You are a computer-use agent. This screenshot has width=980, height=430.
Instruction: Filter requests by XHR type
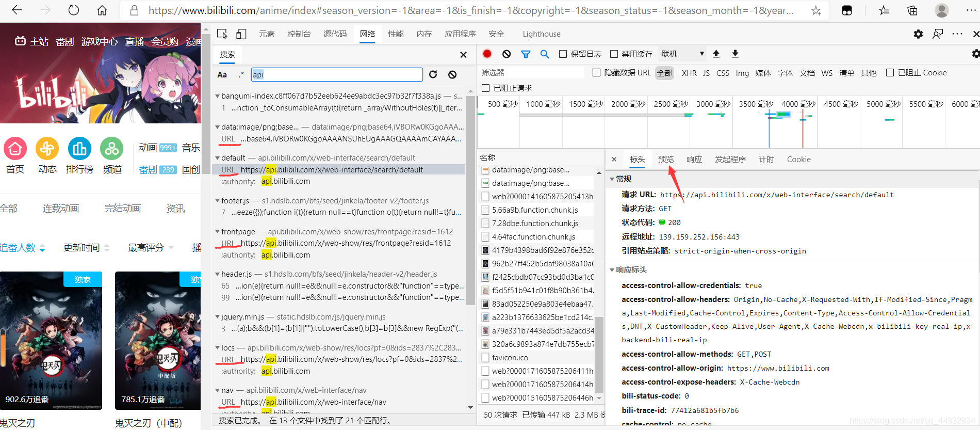pos(689,73)
